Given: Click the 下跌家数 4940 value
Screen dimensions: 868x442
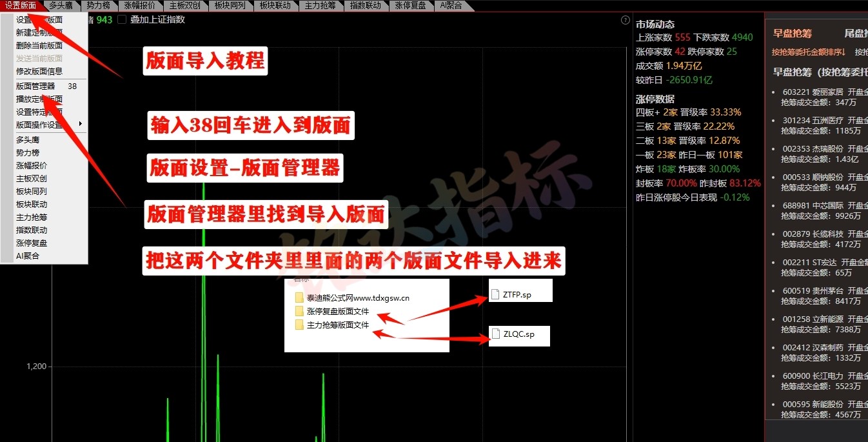Looking at the screenshot, I should click(742, 37).
